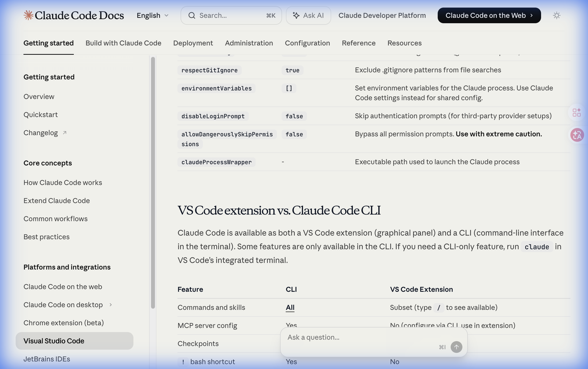This screenshot has height=369, width=588.
Task: Open Claude Code on the Web button
Action: click(x=489, y=15)
